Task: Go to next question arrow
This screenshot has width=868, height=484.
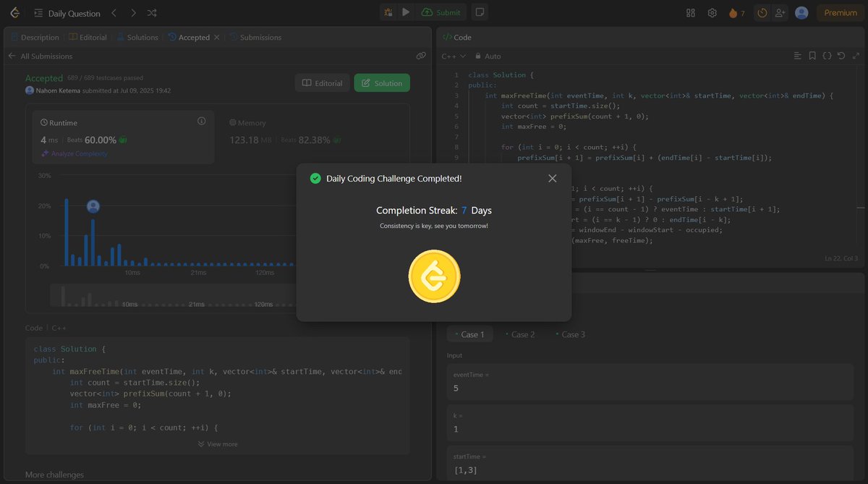Action: tap(132, 13)
